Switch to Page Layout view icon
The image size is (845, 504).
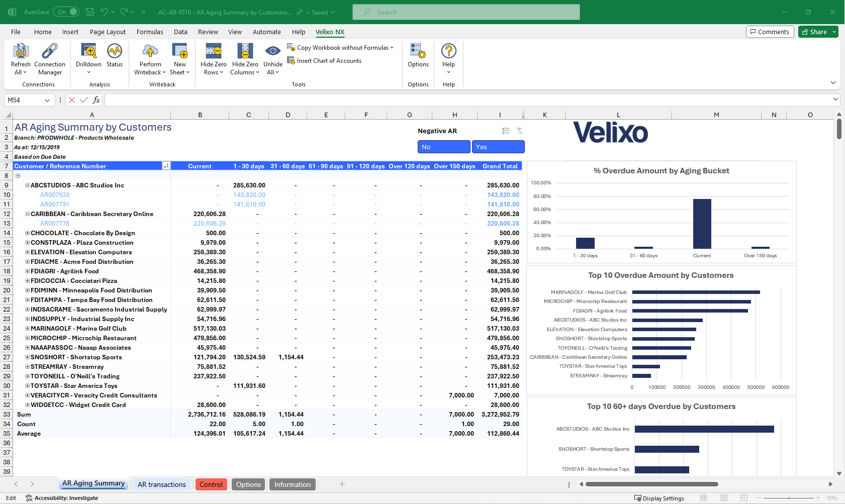click(x=723, y=498)
